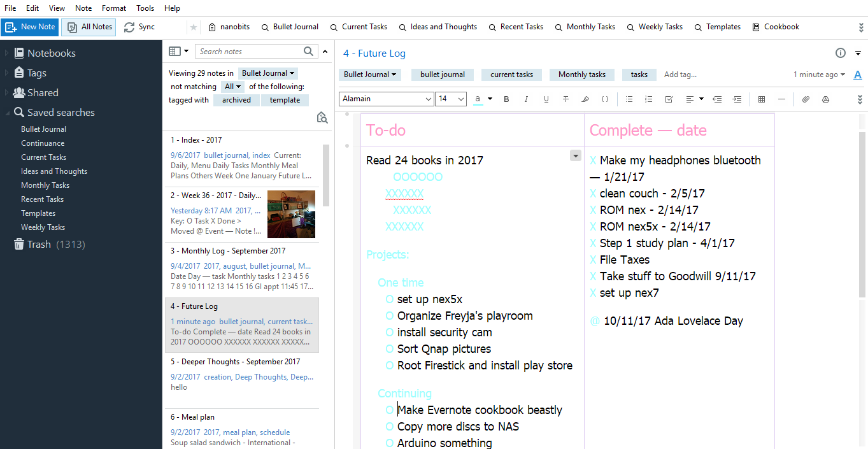This screenshot has height=449, width=868.
Task: Attach from Google Drive
Action: click(x=825, y=99)
